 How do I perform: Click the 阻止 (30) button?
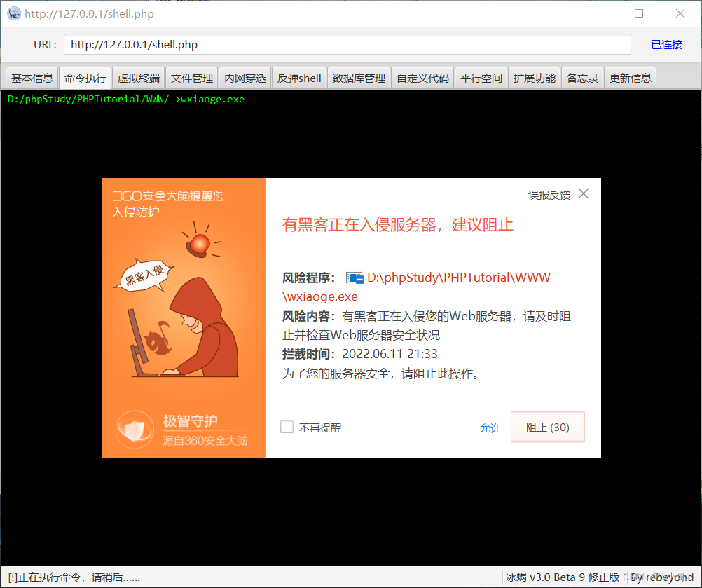tap(547, 426)
